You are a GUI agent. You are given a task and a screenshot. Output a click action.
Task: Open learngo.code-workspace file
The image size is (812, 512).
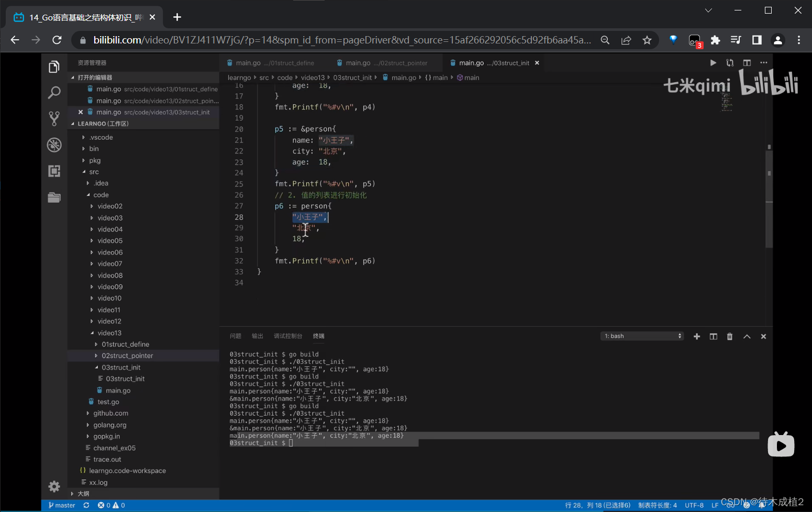[x=127, y=471]
